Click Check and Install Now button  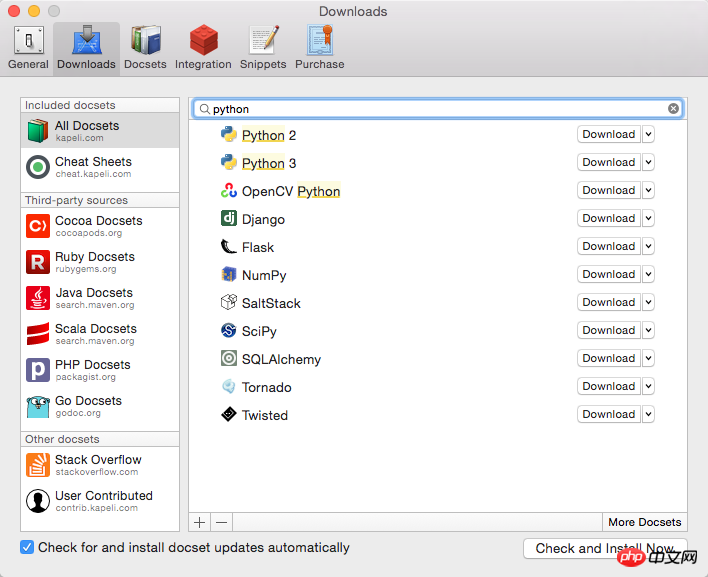[605, 548]
